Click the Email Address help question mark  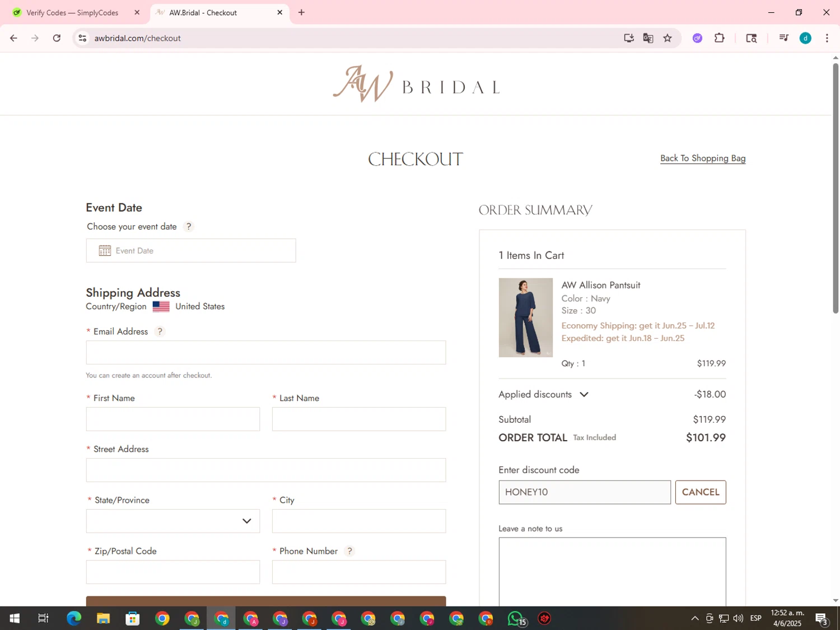click(160, 332)
